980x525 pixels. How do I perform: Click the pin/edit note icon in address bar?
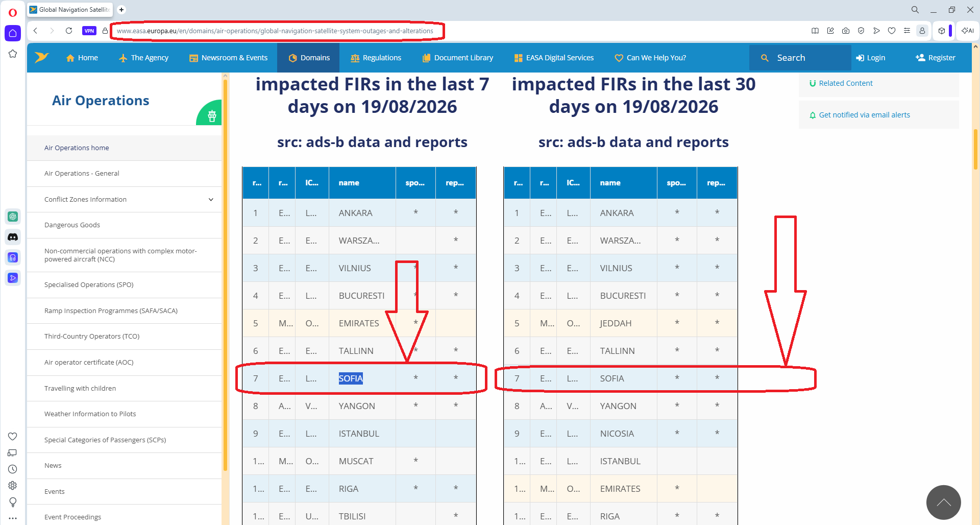click(x=830, y=31)
